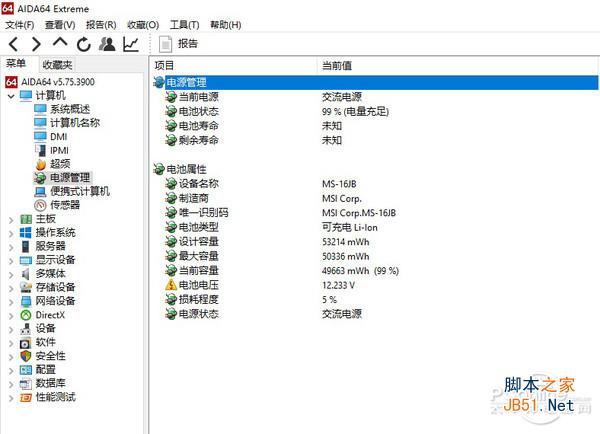Click the 主板 motherboard icon
The height and width of the screenshot is (434, 600).
[26, 219]
